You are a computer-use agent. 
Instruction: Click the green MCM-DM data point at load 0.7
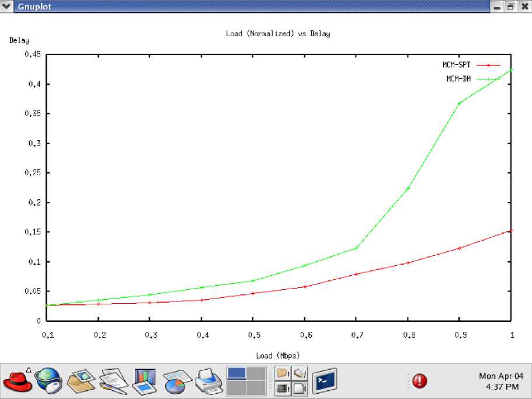coord(356,248)
